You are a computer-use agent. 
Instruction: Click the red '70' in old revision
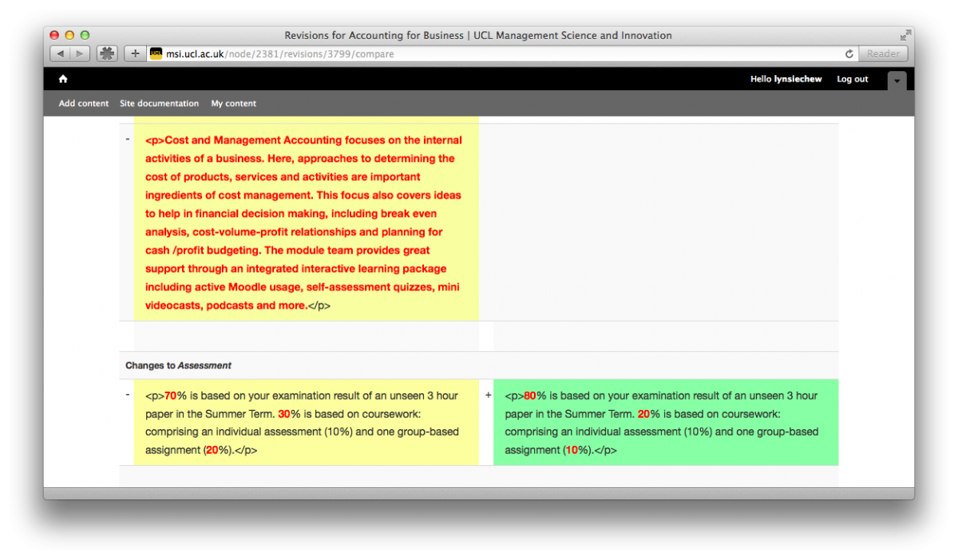click(170, 396)
